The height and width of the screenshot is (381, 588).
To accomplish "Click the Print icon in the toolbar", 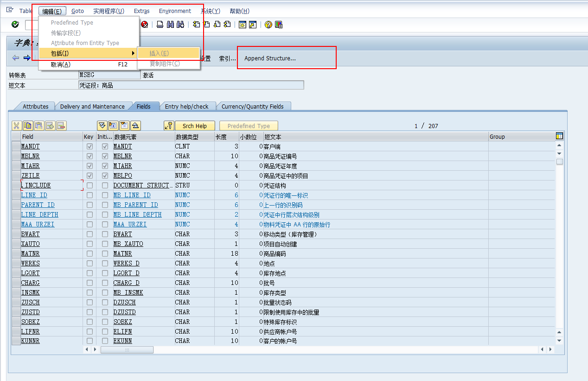I will click(x=160, y=25).
